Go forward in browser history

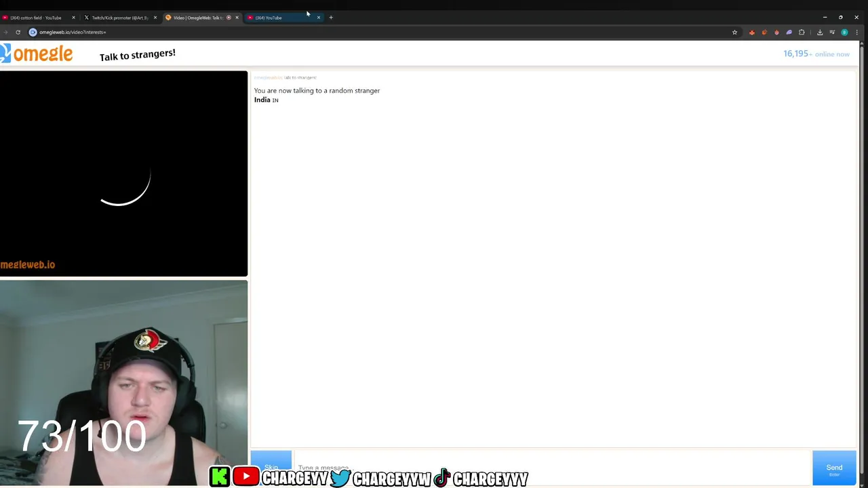5,32
